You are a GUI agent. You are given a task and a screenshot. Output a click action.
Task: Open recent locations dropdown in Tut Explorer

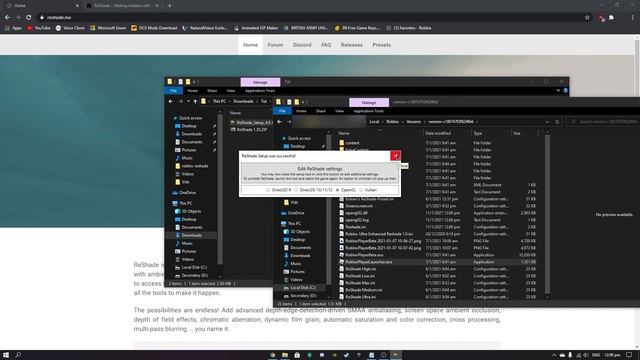click(188, 102)
